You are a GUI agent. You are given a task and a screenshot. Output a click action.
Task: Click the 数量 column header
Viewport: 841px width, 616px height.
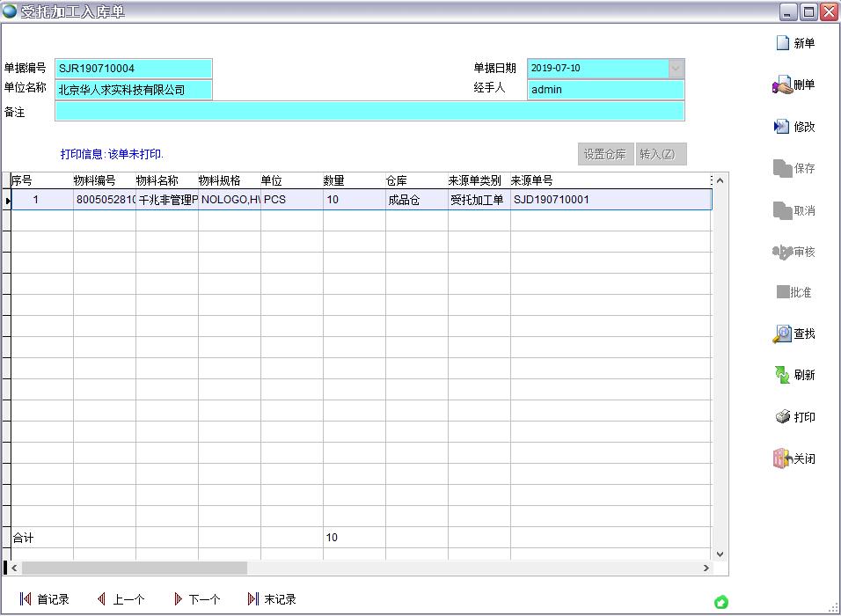[x=334, y=180]
